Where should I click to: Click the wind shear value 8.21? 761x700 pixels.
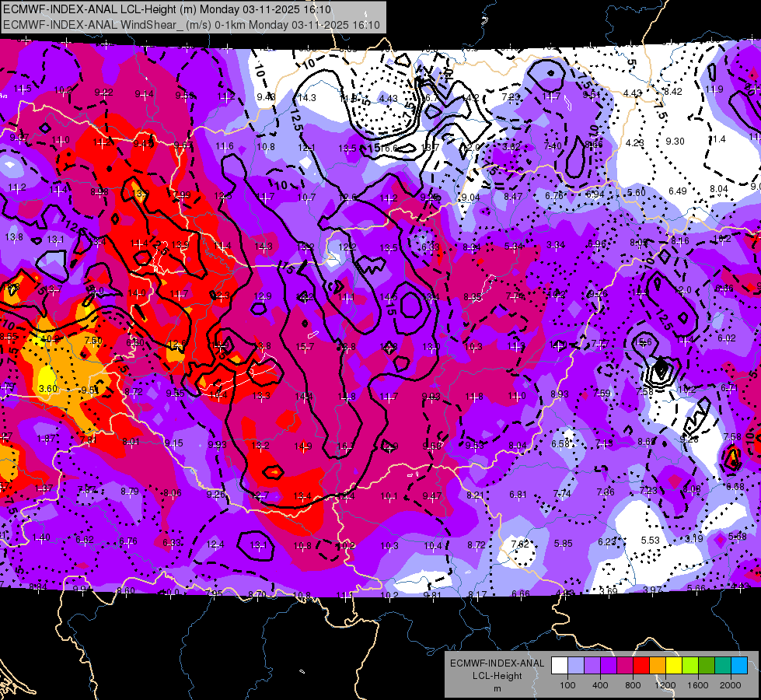pos(475,495)
